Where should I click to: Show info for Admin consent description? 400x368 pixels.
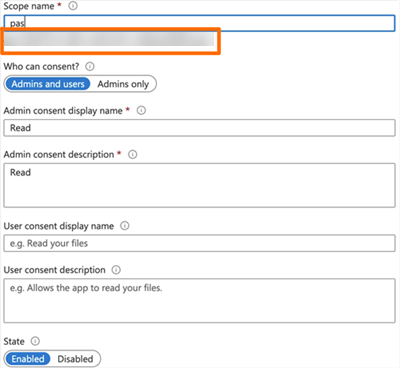click(132, 154)
